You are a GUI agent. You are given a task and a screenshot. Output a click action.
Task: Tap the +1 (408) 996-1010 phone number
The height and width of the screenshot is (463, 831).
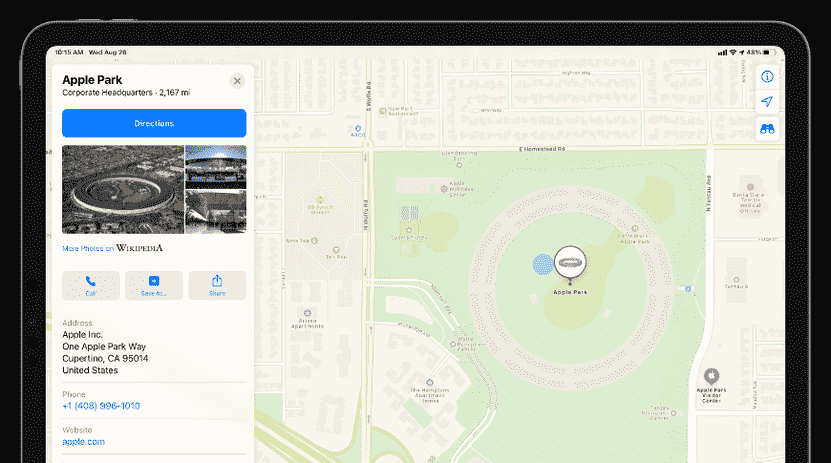point(101,406)
